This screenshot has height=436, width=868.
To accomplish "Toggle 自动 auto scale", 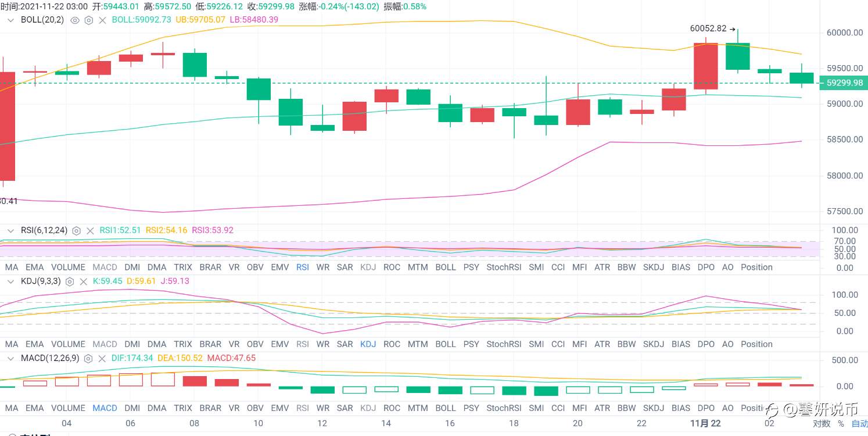I will coord(859,424).
